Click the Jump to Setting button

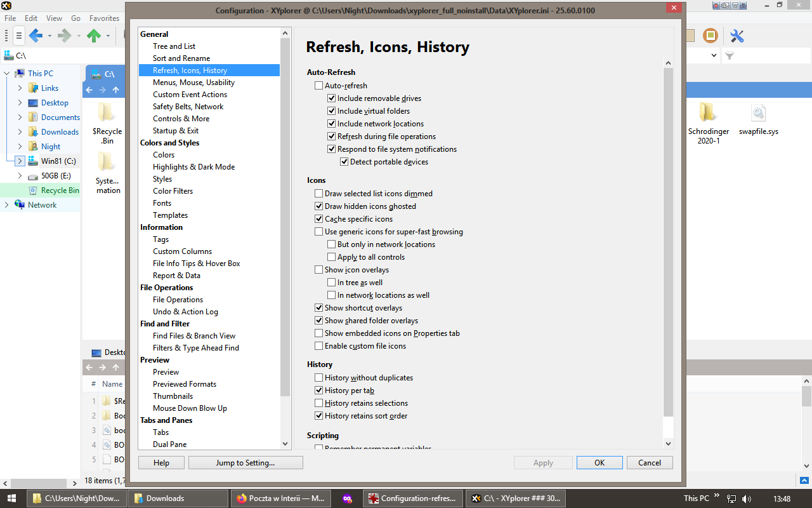pos(246,462)
